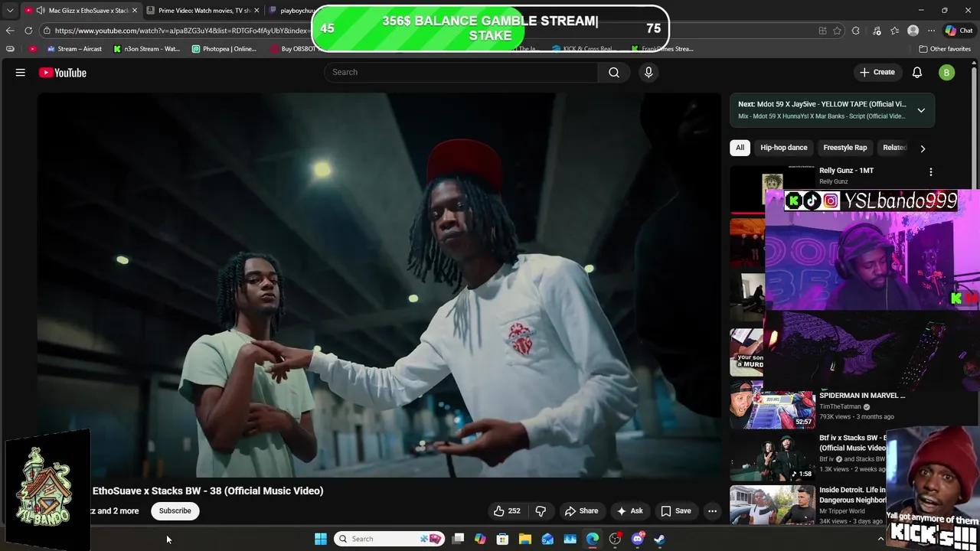Mute the playing YouTube tab speaker icon
Screen dimensions: 980x551
[x=40, y=11]
